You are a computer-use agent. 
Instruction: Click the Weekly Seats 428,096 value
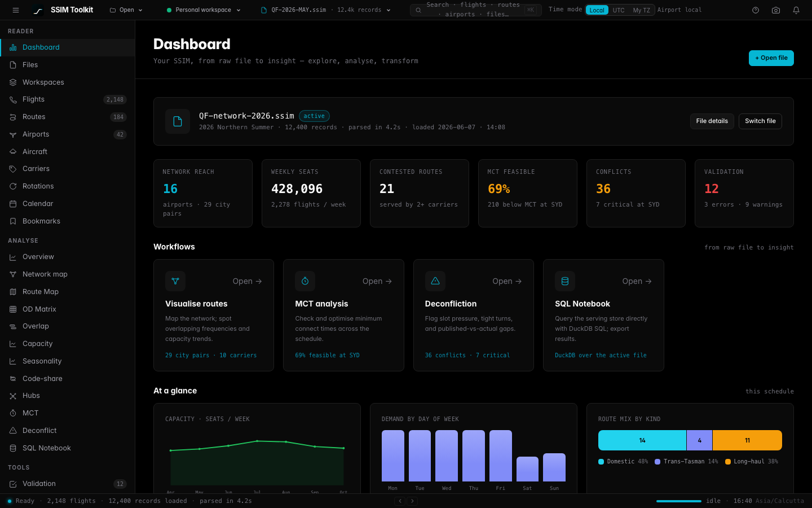pyautogui.click(x=297, y=189)
